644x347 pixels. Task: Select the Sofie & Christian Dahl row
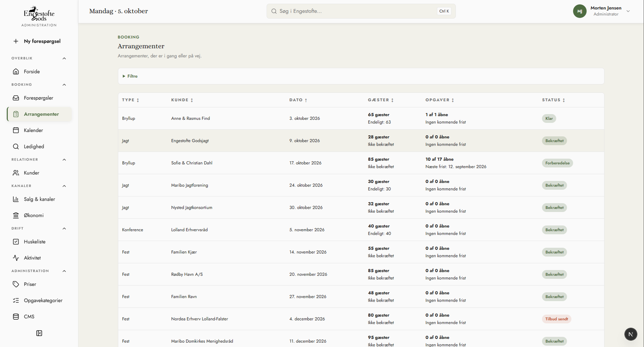361,163
